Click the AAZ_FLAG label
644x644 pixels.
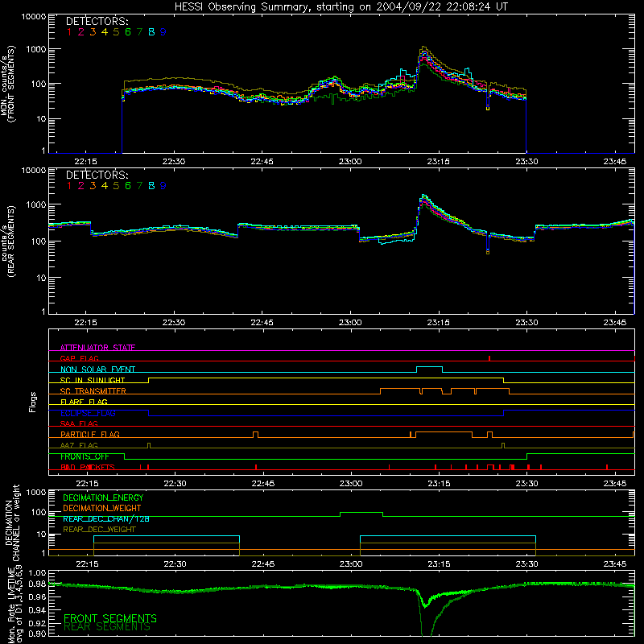click(79, 445)
